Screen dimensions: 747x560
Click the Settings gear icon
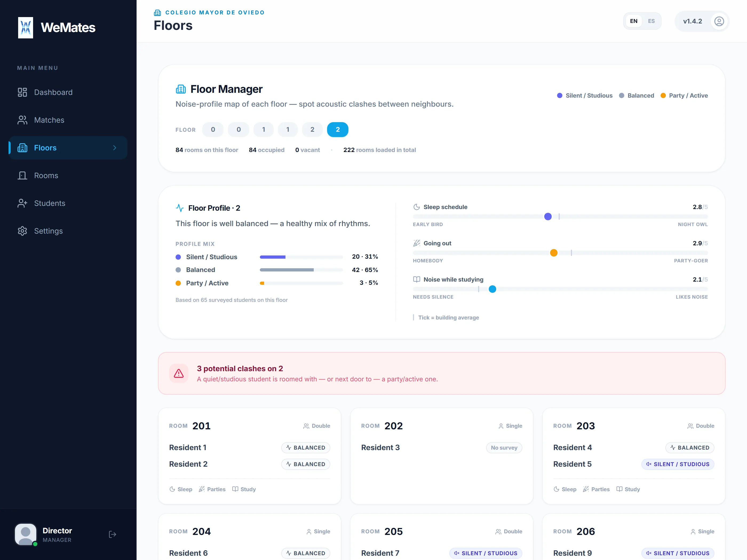pos(22,231)
